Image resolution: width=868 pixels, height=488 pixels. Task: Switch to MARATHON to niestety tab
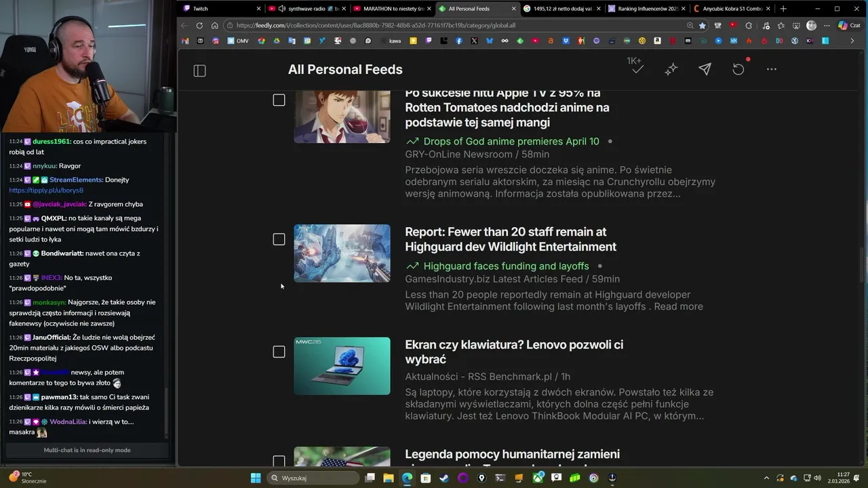click(x=391, y=9)
